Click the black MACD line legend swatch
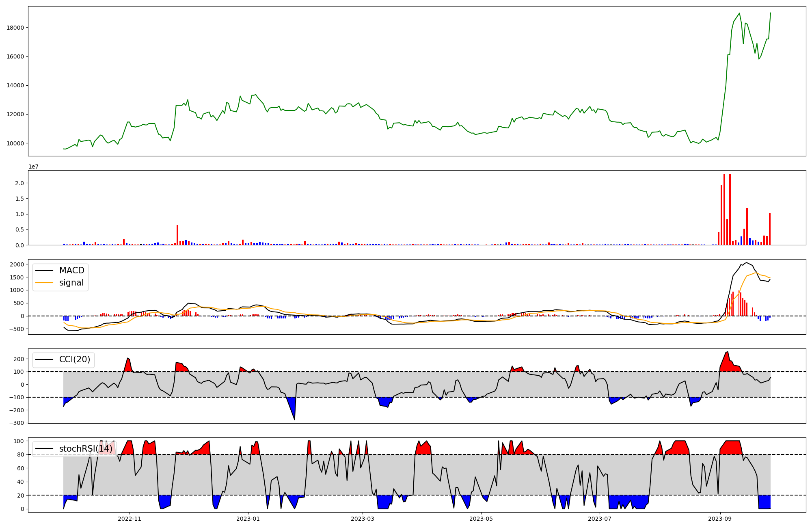Screen dimensions: 812x528 [44, 270]
